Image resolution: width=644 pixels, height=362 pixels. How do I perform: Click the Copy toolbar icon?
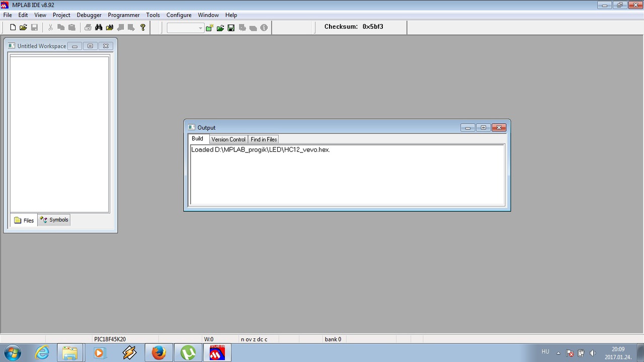(x=61, y=28)
